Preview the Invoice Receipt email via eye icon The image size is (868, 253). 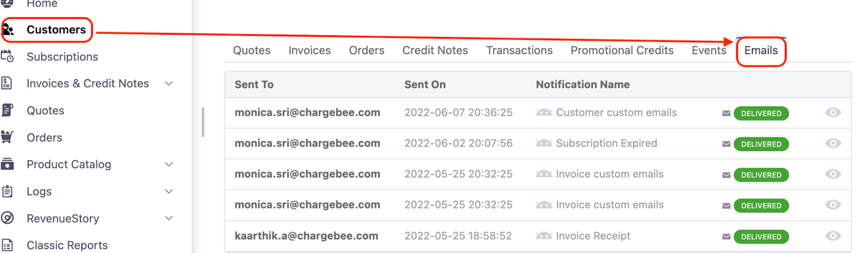coord(833,236)
